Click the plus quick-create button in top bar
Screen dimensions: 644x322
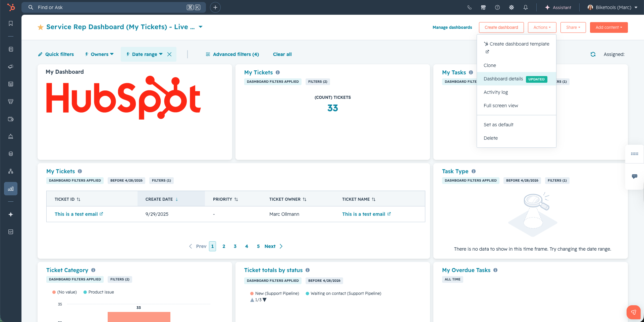coord(215,7)
